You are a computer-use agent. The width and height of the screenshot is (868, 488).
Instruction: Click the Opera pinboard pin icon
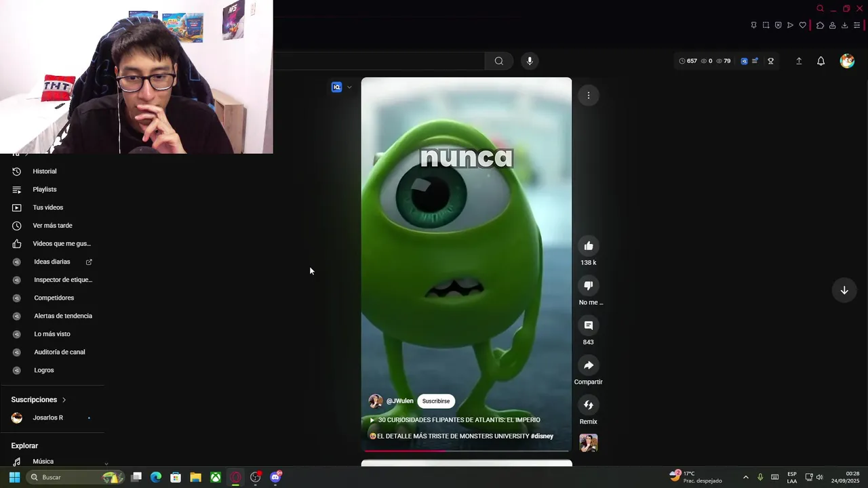pyautogui.click(x=753, y=25)
